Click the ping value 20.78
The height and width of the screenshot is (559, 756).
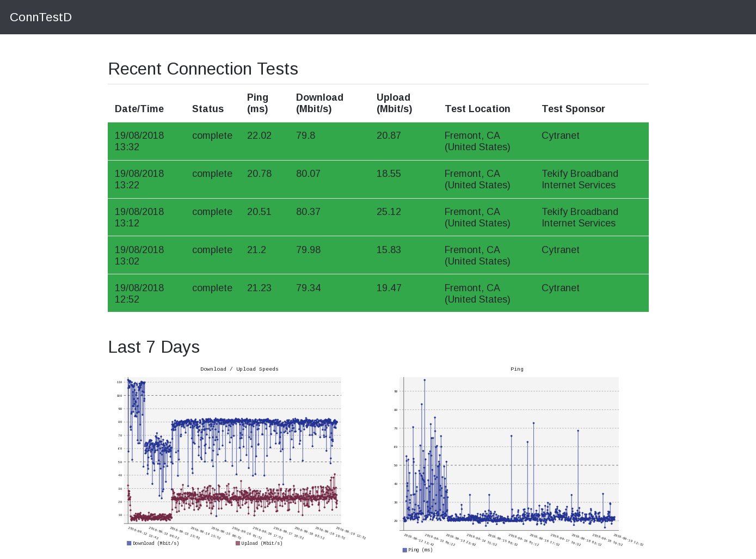259,174
